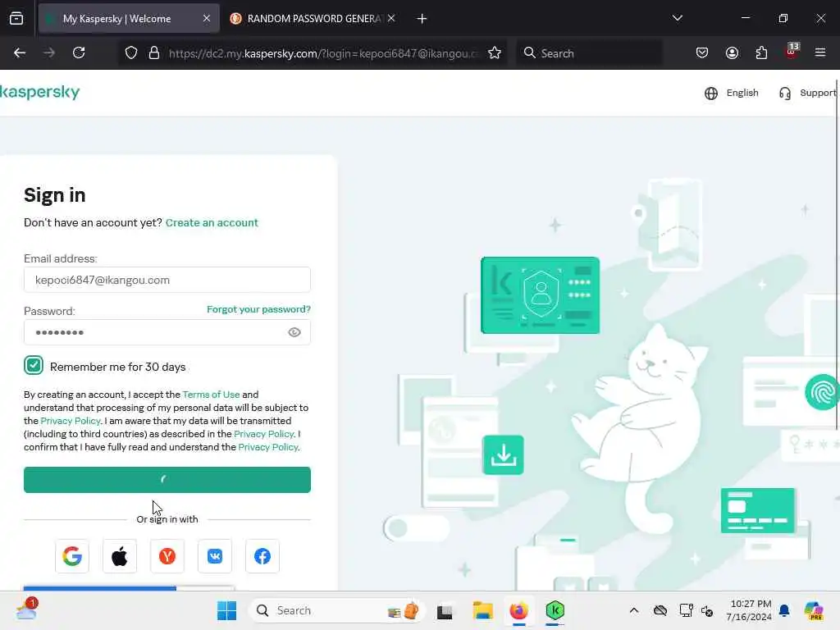Screen dimensions: 840x630
Task: Click the kaspersky.com URL address bar
Action: pos(322,53)
